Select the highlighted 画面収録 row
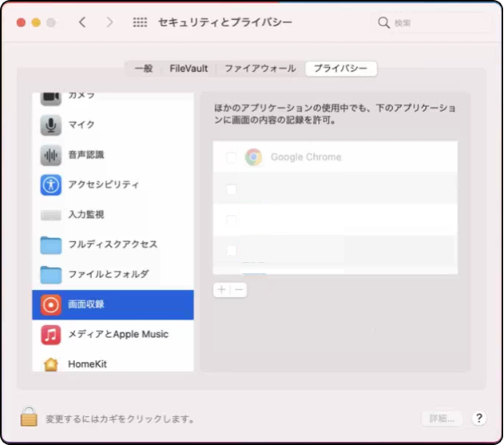504x445 pixels. point(113,305)
